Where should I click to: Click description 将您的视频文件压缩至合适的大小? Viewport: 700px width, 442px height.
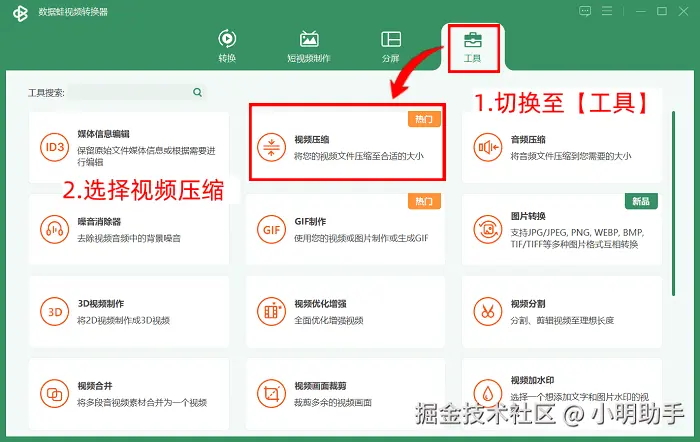click(x=358, y=156)
